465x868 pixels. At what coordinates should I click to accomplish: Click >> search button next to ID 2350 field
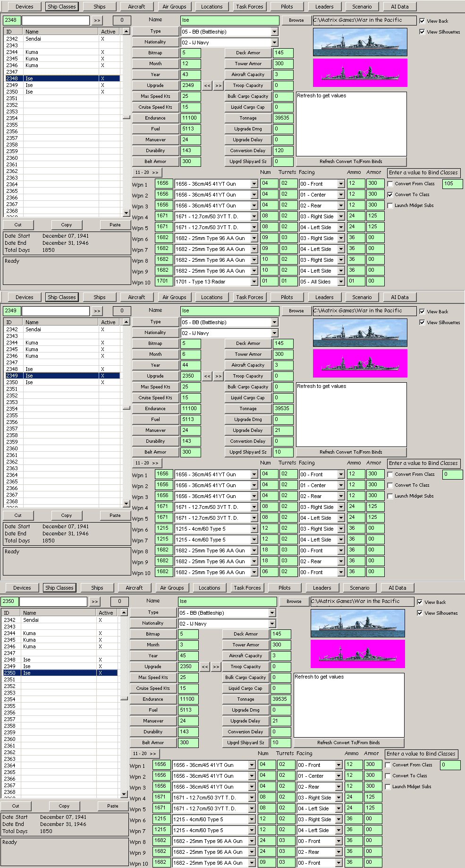coord(94,602)
